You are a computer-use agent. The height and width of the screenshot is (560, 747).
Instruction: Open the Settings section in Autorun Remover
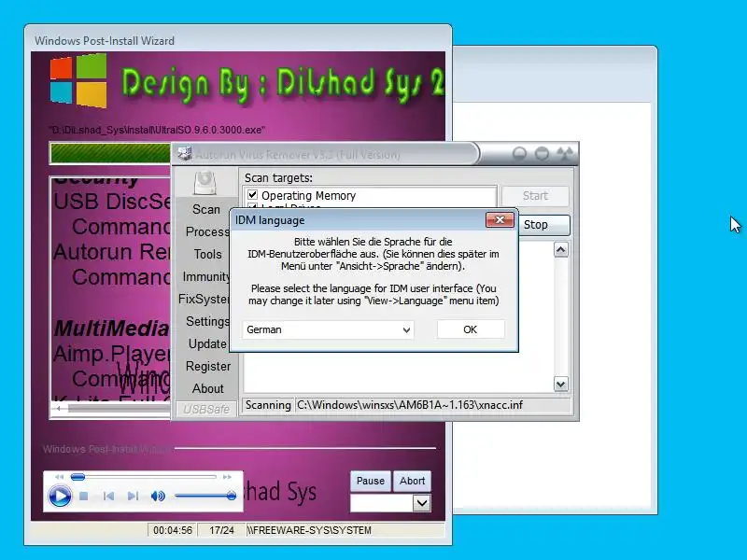207,321
